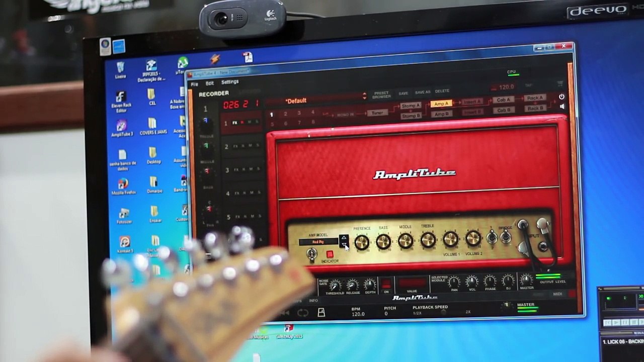Open the CEL folder on desktop
The image size is (644, 362).
[x=151, y=97]
